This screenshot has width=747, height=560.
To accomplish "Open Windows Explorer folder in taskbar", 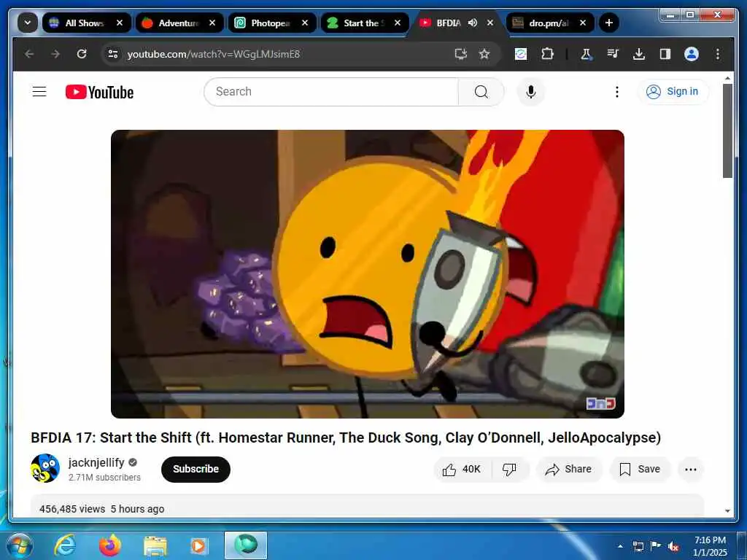I will [155, 545].
